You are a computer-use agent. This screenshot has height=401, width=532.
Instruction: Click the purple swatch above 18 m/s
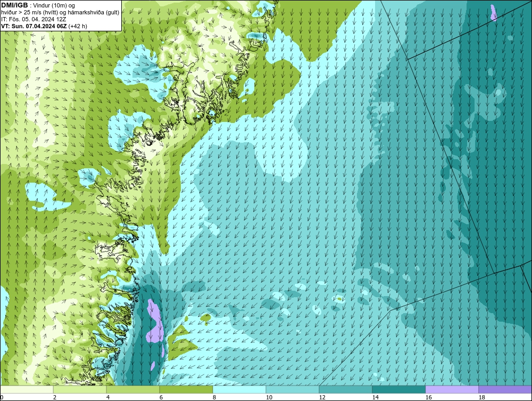[x=505, y=389]
